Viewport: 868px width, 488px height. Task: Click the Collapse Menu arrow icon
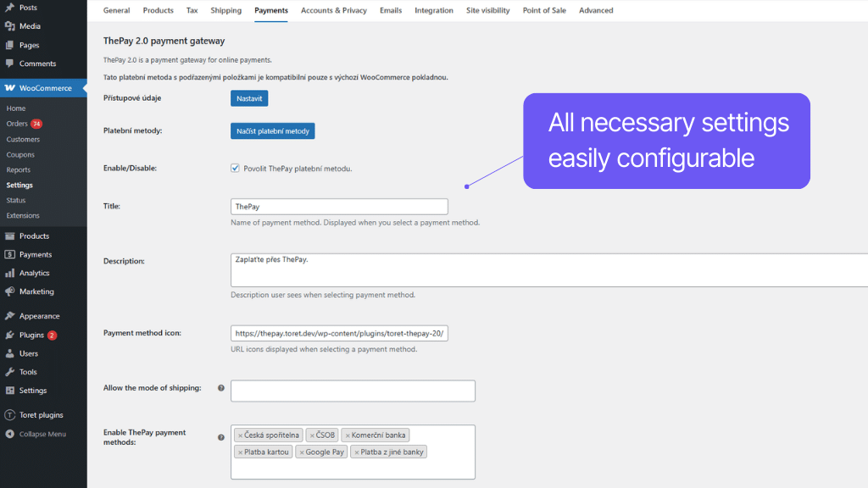10,434
